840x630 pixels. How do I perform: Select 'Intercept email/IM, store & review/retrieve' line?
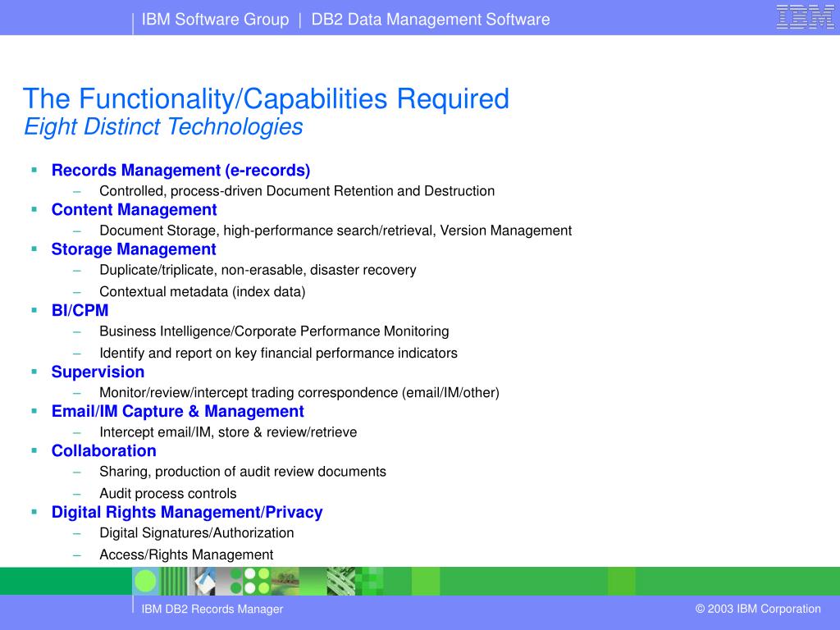[228, 432]
